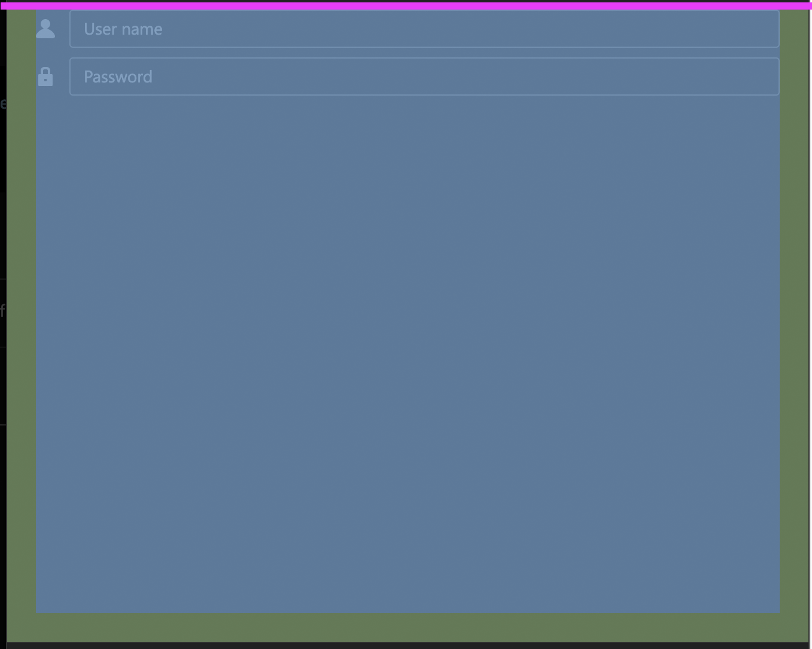
Task: Select the 'Password' placeholder text
Action: [118, 76]
